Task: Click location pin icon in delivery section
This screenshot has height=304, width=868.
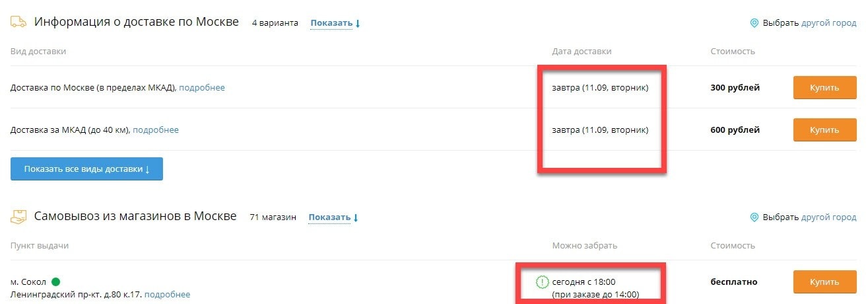Action: tap(754, 23)
